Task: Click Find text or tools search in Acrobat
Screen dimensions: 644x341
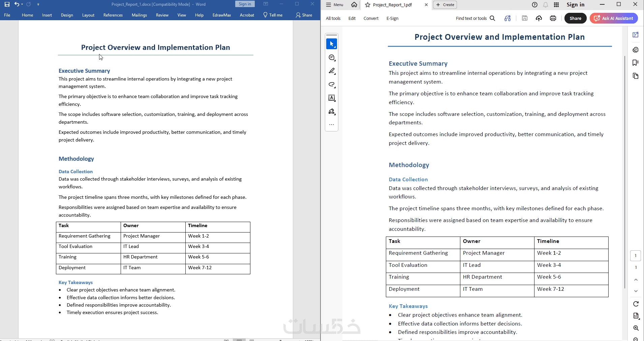Action: tap(476, 19)
